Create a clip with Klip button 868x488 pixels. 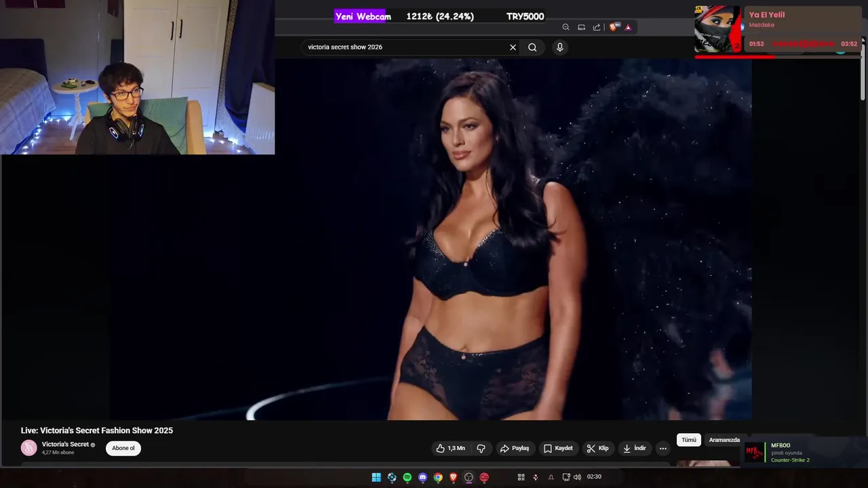(597, 448)
